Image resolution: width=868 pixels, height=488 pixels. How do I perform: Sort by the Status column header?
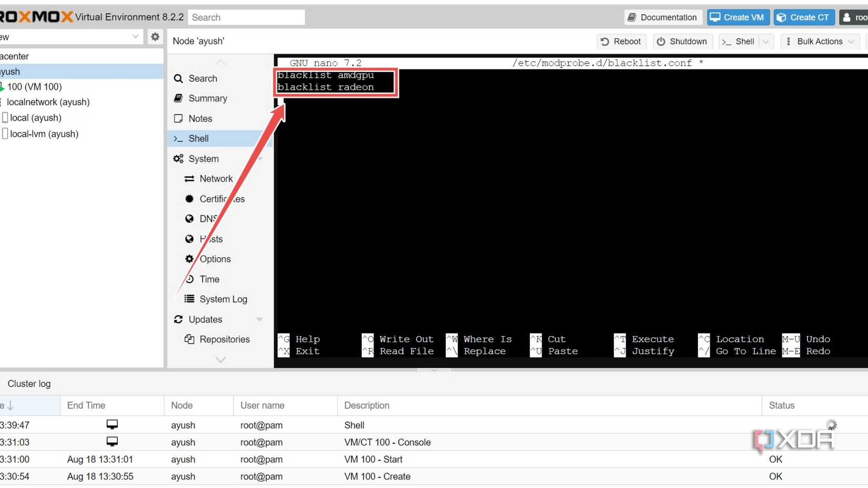(x=815, y=405)
